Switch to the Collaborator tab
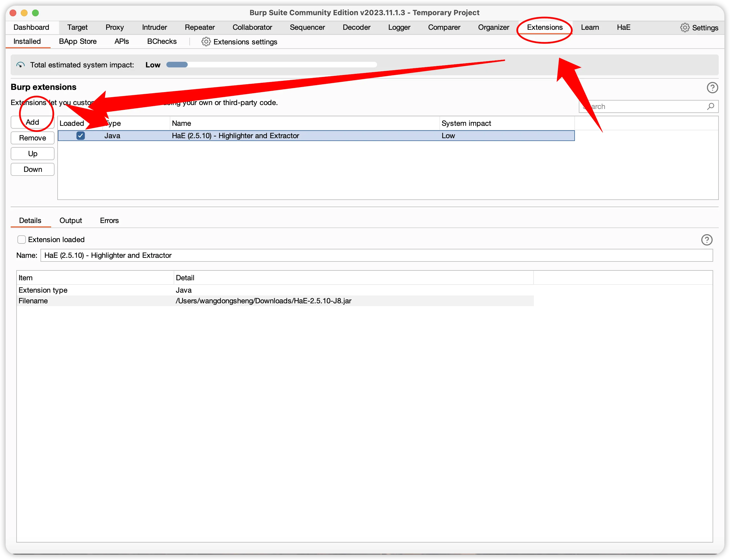Screen dimensions: 730x560 coord(252,27)
